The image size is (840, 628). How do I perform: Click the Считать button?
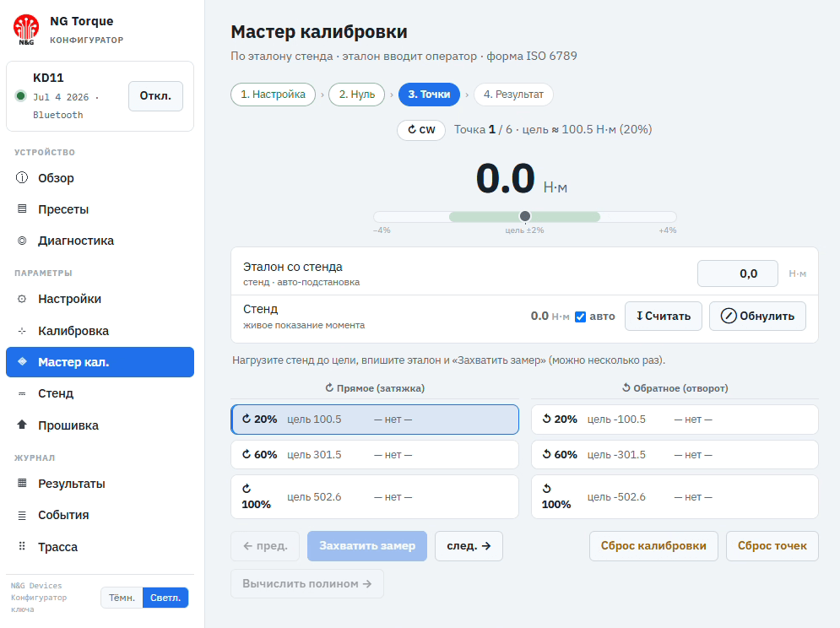pyautogui.click(x=664, y=317)
